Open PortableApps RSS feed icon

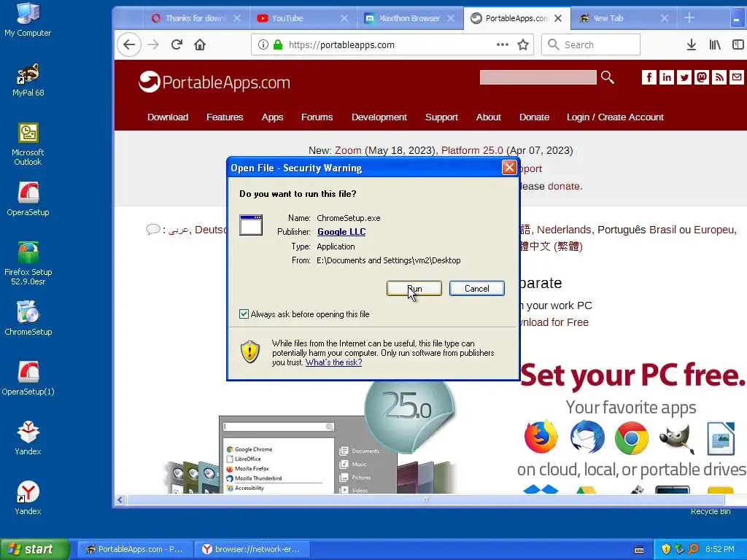coord(719,77)
